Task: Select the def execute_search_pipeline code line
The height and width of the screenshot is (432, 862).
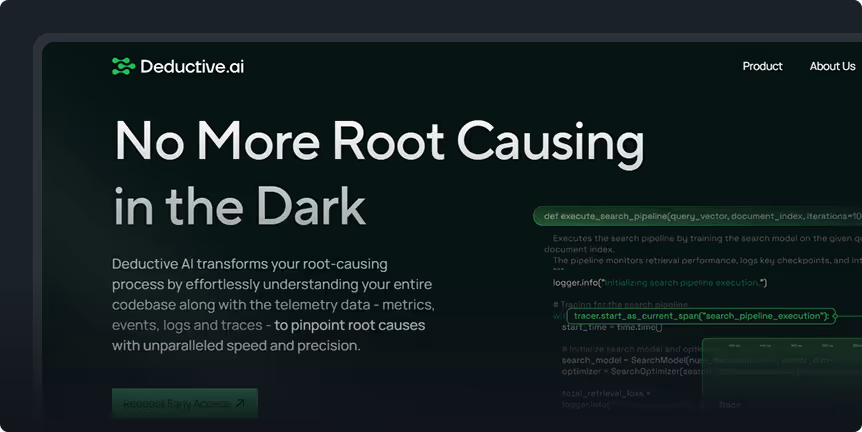Action: click(698, 216)
